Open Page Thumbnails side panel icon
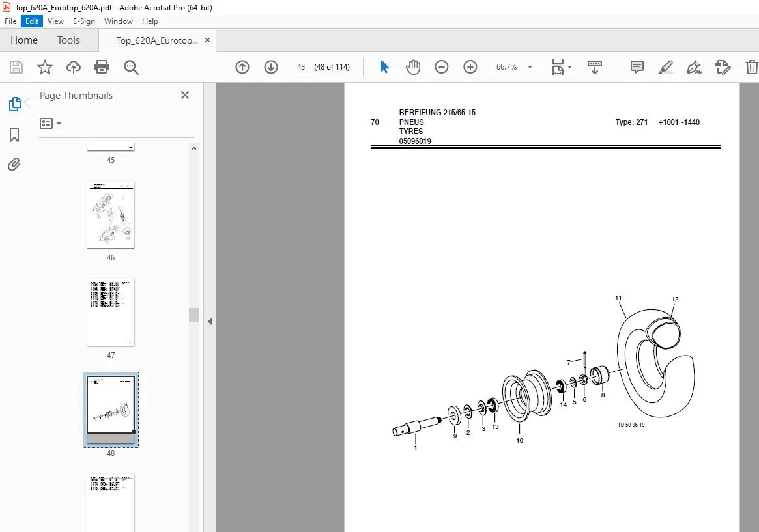759x532 pixels. [14, 104]
